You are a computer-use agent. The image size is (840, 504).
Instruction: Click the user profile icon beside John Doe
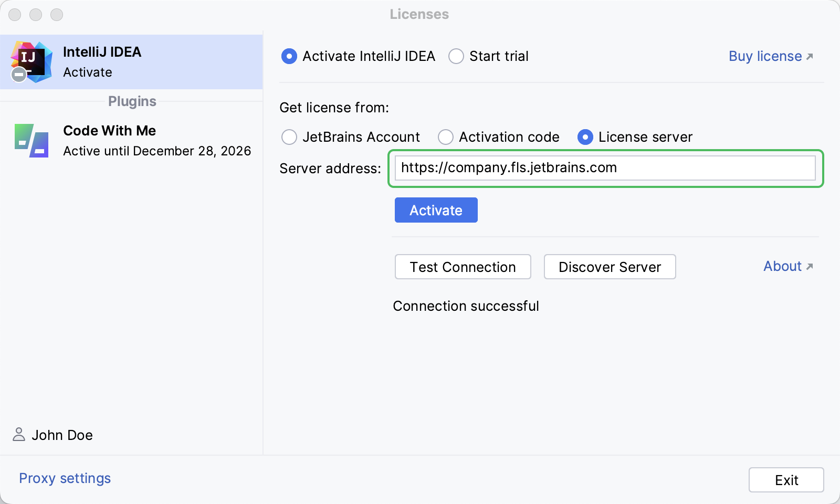pos(18,435)
